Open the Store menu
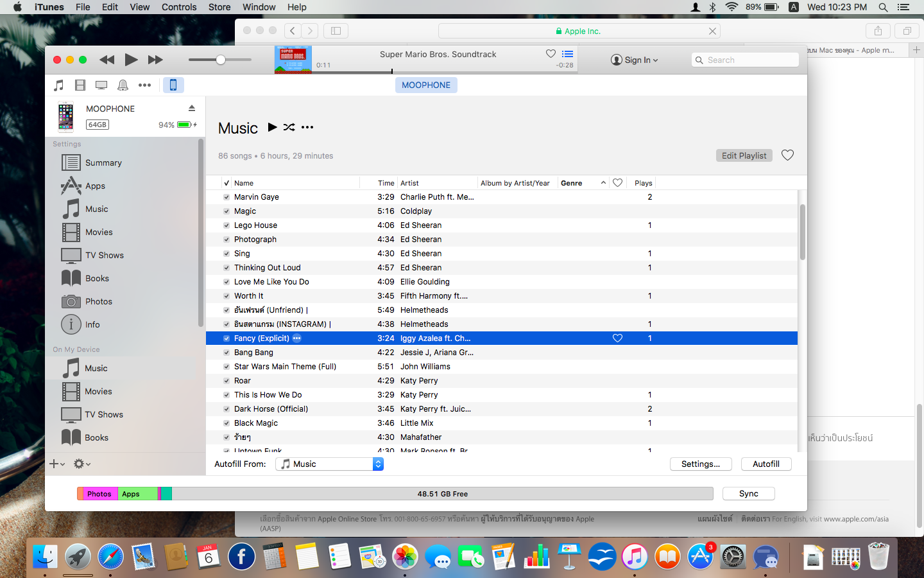This screenshot has height=578, width=924. [x=219, y=7]
